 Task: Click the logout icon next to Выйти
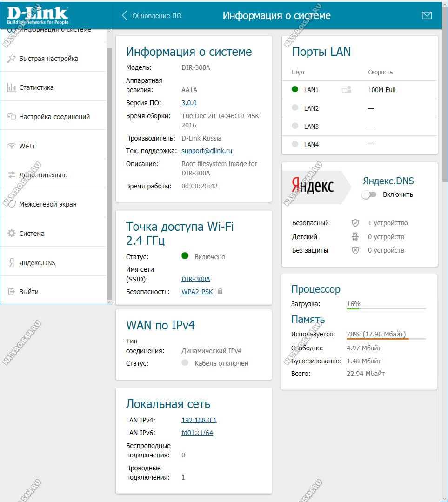click(x=12, y=292)
